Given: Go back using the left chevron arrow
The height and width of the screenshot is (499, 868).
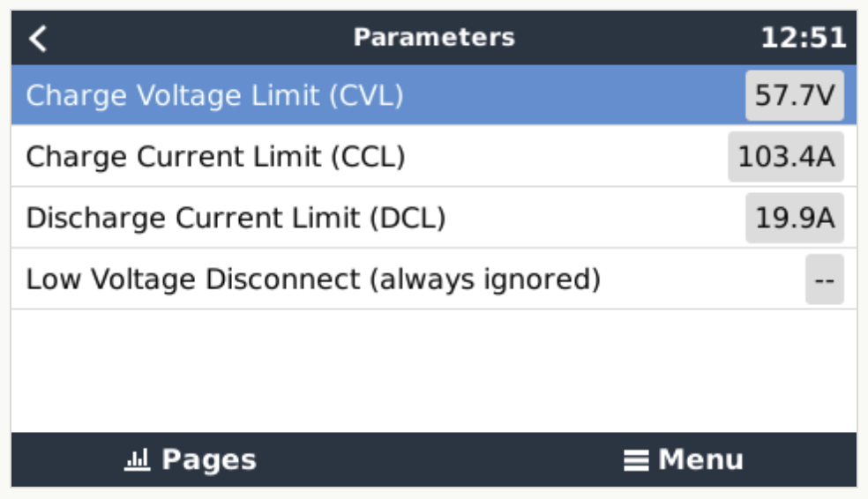Looking at the screenshot, I should pos(38,39).
